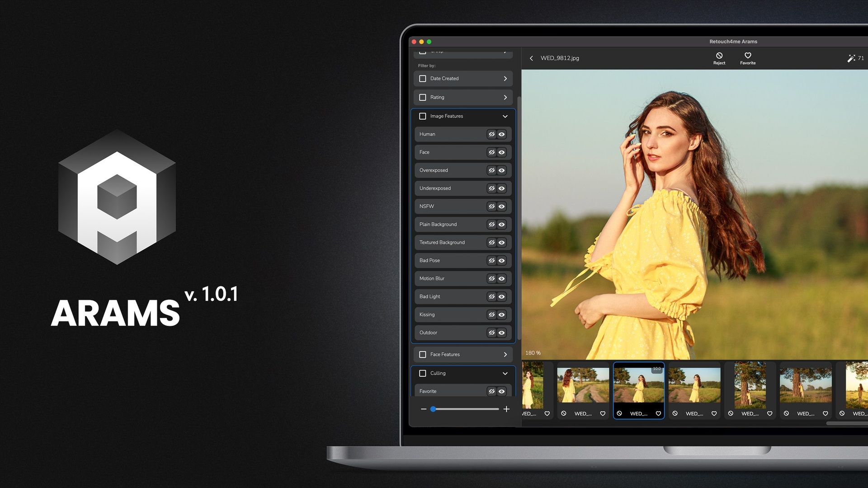Screen dimensions: 868x488
Task: Click the magic wand icon at top right
Action: [851, 58]
